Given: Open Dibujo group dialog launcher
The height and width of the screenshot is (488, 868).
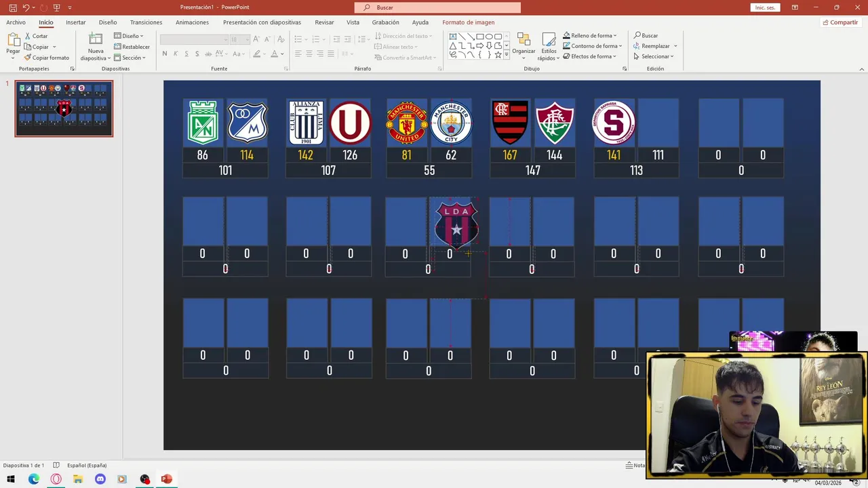Looking at the screenshot, I should [x=625, y=68].
